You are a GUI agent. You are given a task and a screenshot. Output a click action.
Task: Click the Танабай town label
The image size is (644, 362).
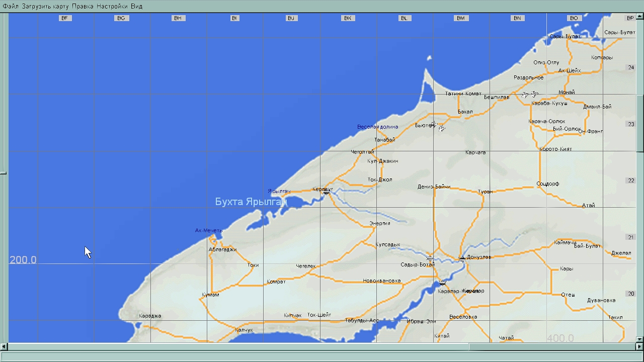pos(385,140)
